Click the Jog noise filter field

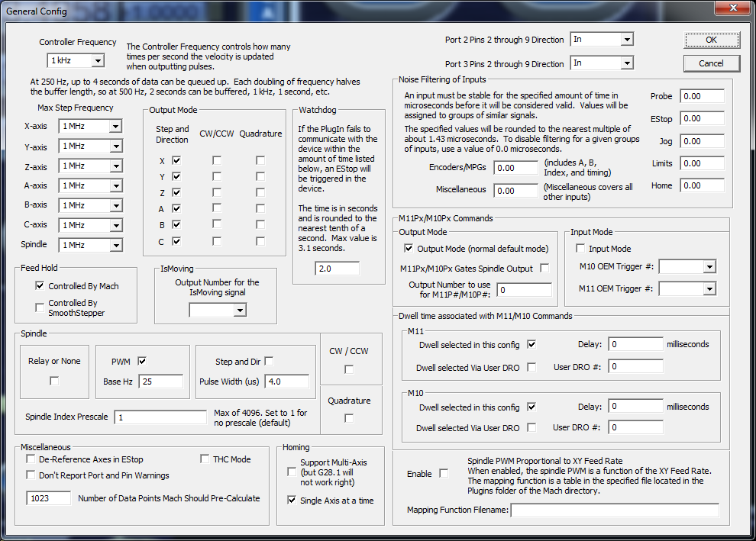702,141
